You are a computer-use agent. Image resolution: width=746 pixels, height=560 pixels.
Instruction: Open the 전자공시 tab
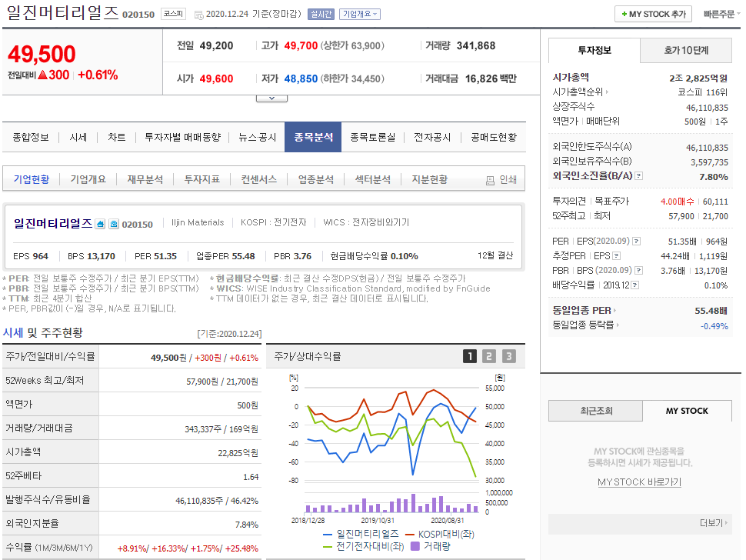tap(432, 138)
